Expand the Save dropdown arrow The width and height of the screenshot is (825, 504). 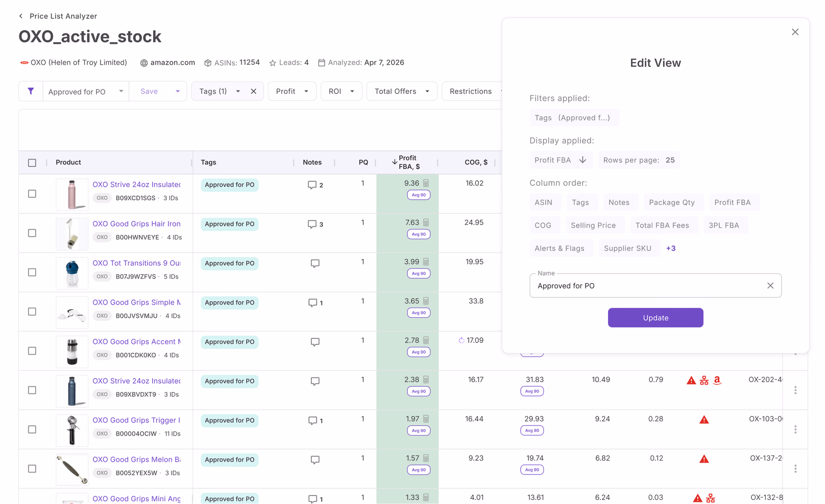(178, 91)
